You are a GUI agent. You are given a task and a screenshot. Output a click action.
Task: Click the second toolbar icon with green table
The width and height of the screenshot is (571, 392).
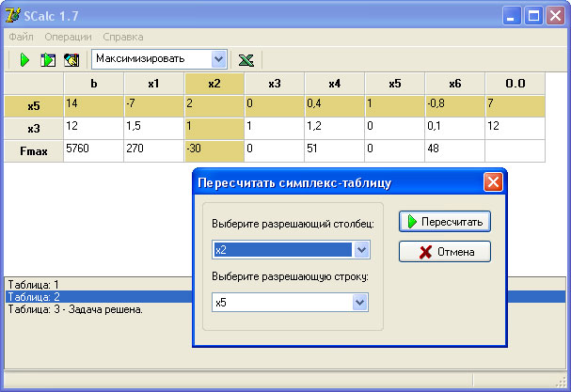pos(47,60)
